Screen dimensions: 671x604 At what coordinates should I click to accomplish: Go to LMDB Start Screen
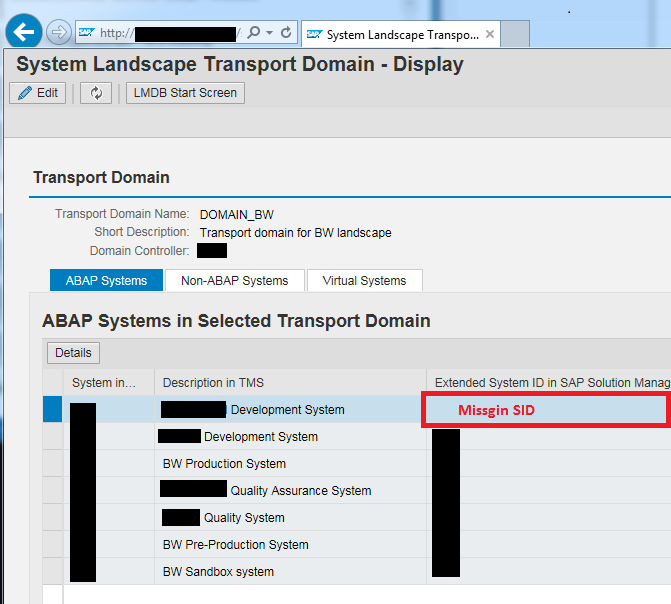point(185,93)
